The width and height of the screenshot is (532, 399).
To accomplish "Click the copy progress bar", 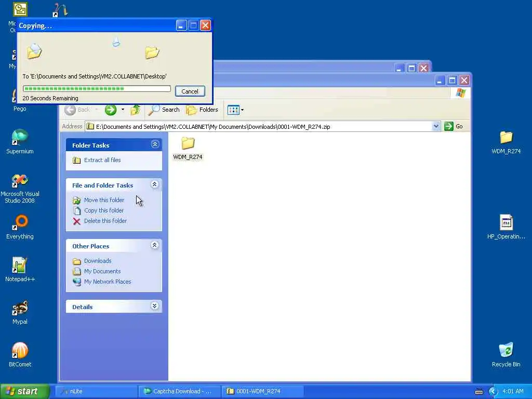I will [x=97, y=88].
